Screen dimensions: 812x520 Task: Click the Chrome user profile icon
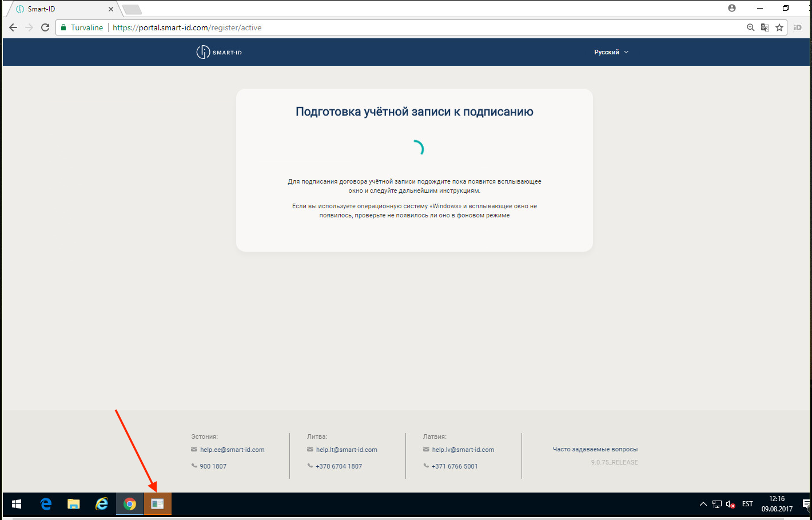pyautogui.click(x=732, y=8)
